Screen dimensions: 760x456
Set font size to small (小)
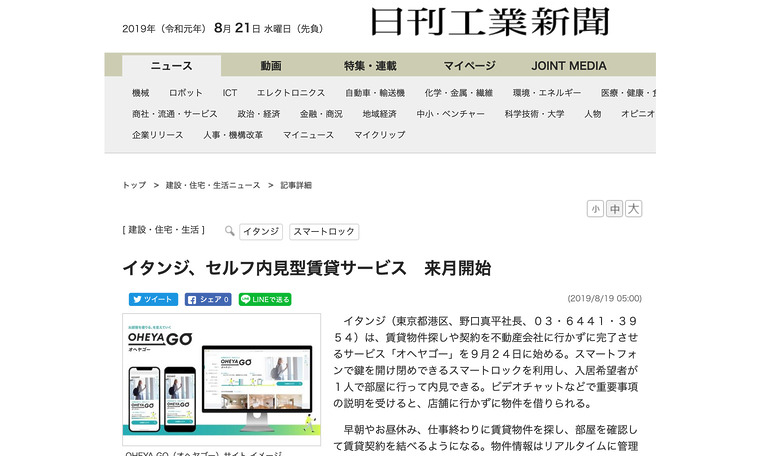[595, 209]
